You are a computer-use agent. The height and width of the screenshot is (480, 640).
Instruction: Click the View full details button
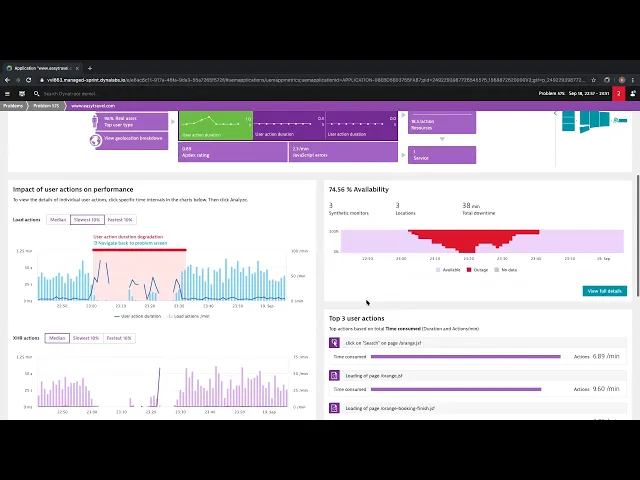pyautogui.click(x=604, y=291)
